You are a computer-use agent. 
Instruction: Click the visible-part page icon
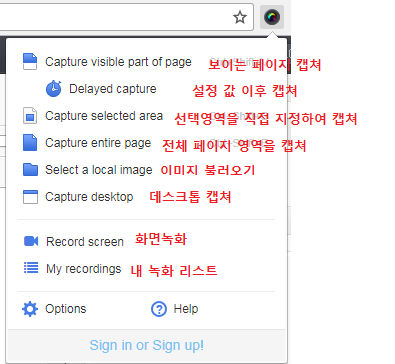point(30,62)
